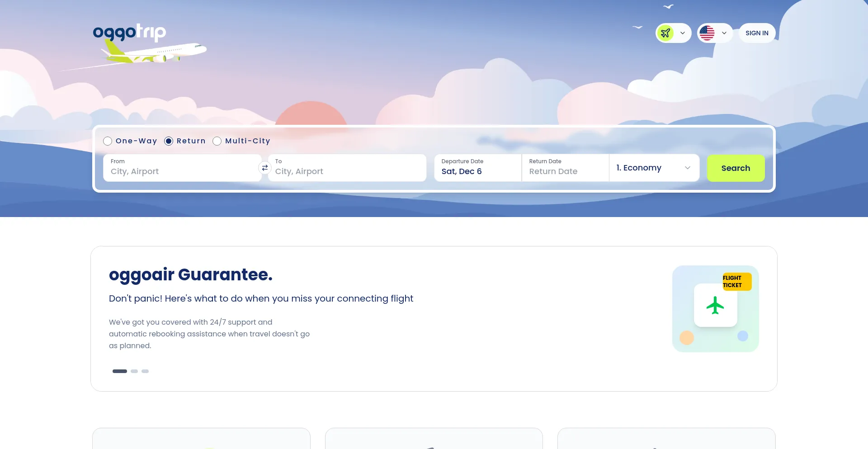The height and width of the screenshot is (449, 868).
Task: Focus the From city or airport field
Action: 182,168
